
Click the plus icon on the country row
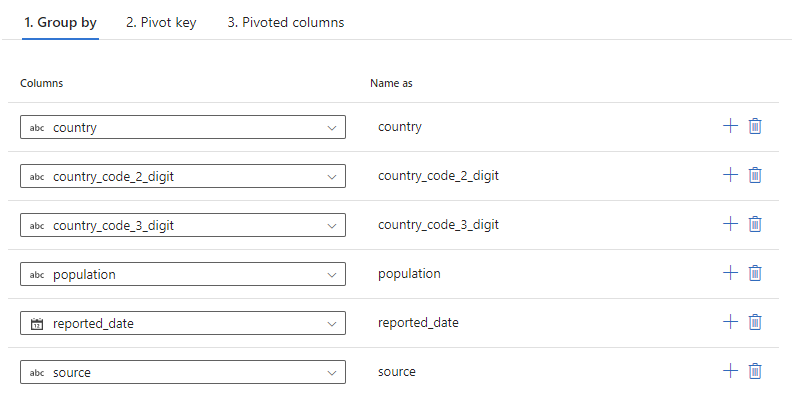(x=730, y=126)
